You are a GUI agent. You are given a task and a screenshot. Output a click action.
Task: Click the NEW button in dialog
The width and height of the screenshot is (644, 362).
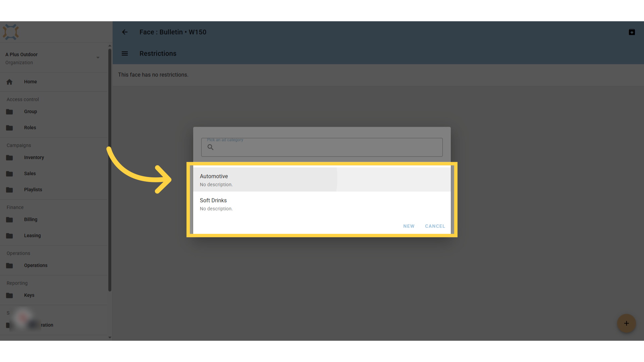coord(409,226)
